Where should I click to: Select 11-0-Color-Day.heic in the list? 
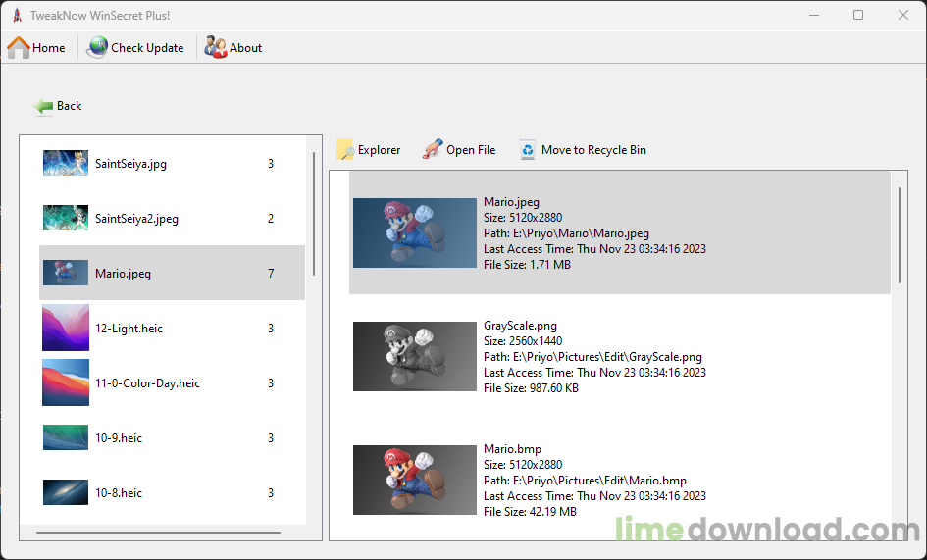[147, 383]
